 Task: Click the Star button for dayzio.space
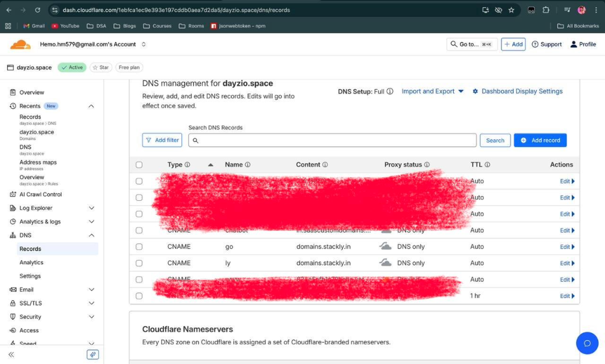(x=100, y=67)
